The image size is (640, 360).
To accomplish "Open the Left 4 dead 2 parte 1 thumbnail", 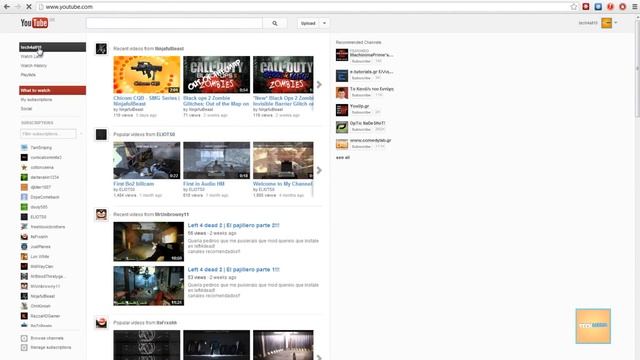I will click(x=149, y=286).
